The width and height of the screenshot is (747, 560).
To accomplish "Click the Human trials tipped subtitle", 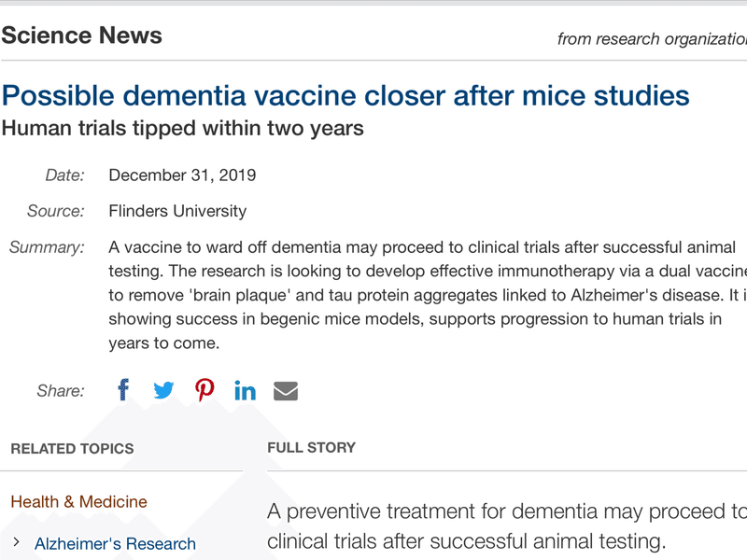I will [x=182, y=128].
